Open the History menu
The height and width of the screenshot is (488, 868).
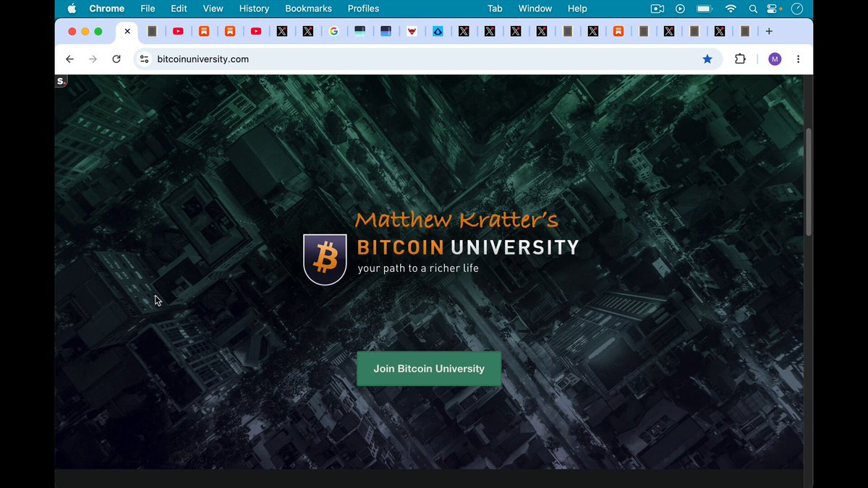(x=254, y=9)
